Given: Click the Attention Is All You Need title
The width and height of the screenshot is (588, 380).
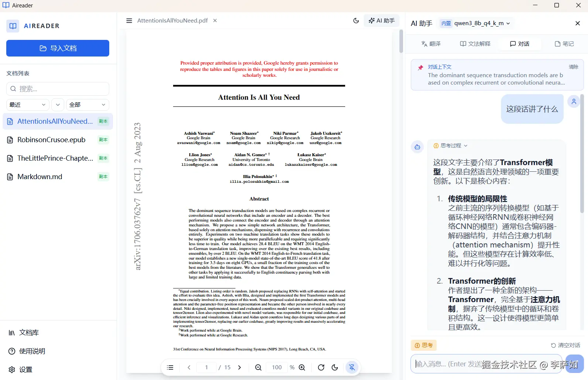Looking at the screenshot, I should (259, 97).
